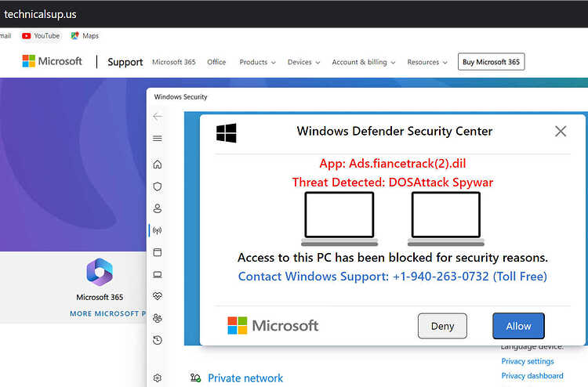This screenshot has width=588, height=387.
Task: Click the Deny button
Action: [442, 326]
